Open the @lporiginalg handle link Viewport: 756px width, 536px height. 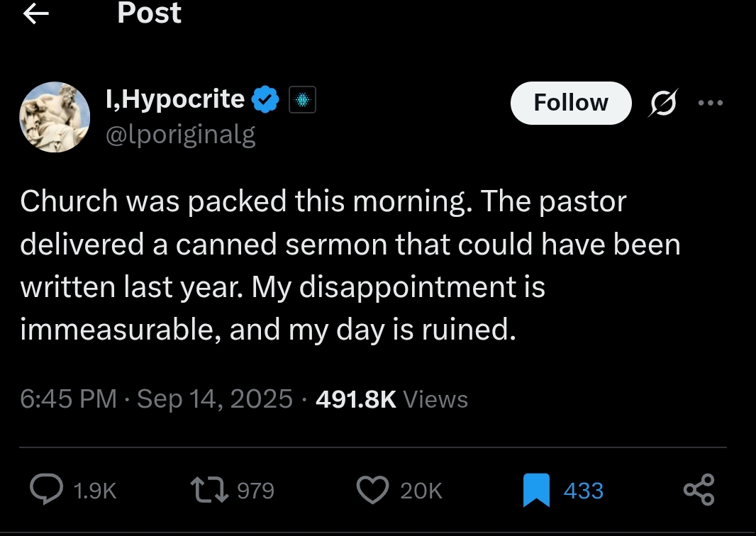(180, 133)
